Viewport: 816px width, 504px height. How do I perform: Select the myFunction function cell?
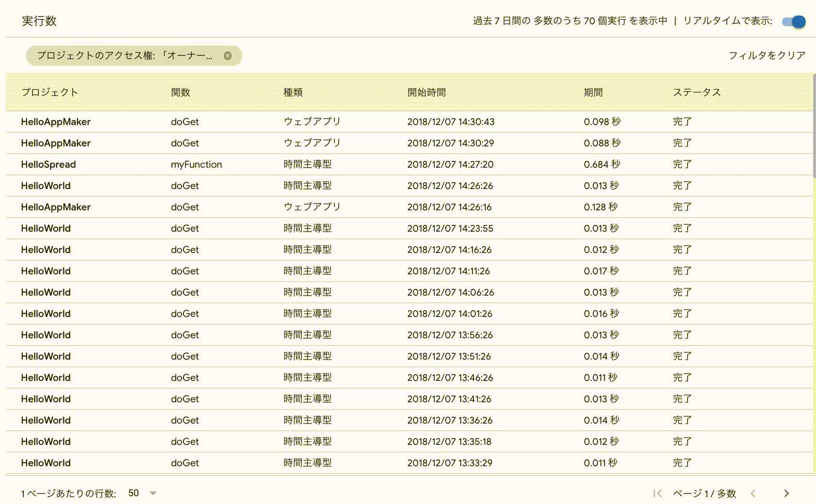tap(196, 164)
